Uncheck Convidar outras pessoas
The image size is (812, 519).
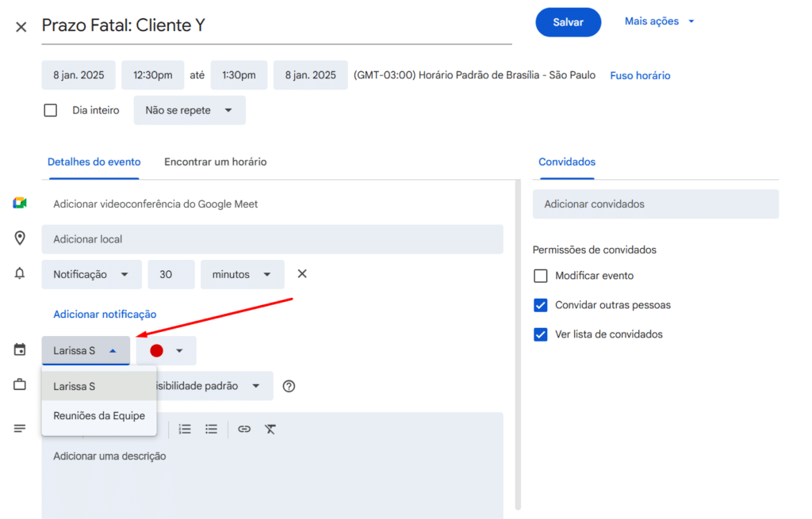(x=541, y=305)
